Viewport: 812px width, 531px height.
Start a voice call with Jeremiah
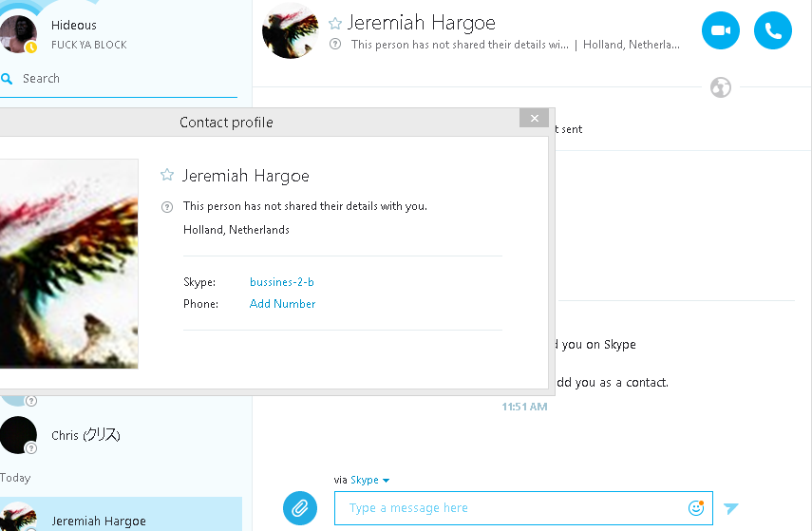pyautogui.click(x=772, y=31)
